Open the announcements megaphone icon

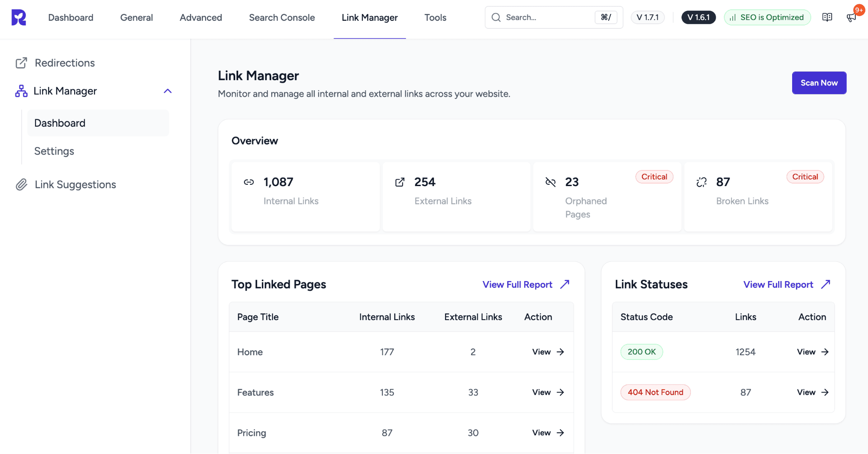click(x=851, y=18)
